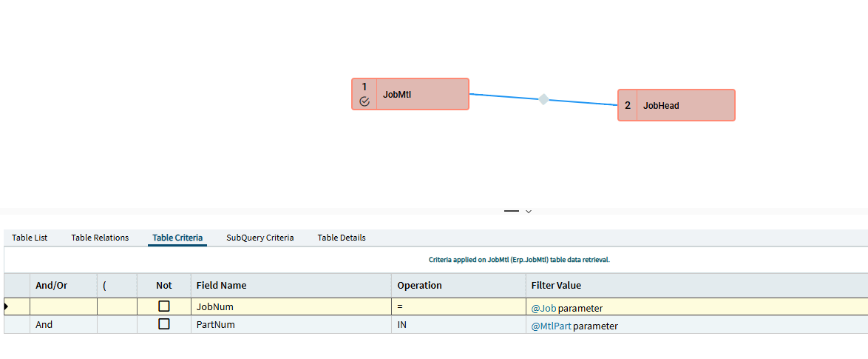This screenshot has height=359, width=868.
Task: Click the check-circle icon on JobMtl node
Action: 365,102
